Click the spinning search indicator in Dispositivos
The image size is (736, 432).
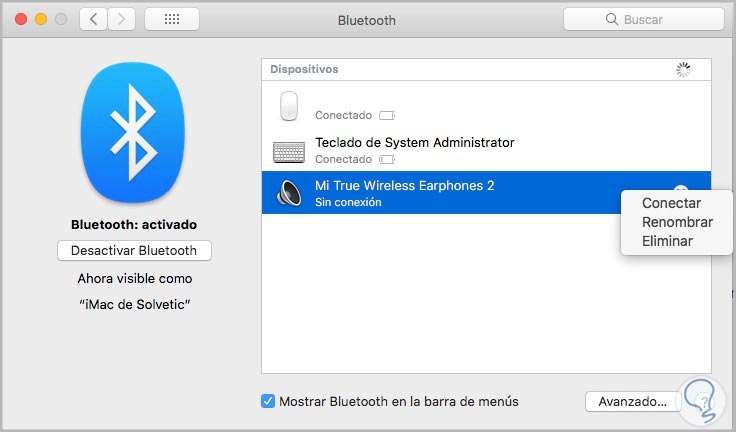[683, 70]
